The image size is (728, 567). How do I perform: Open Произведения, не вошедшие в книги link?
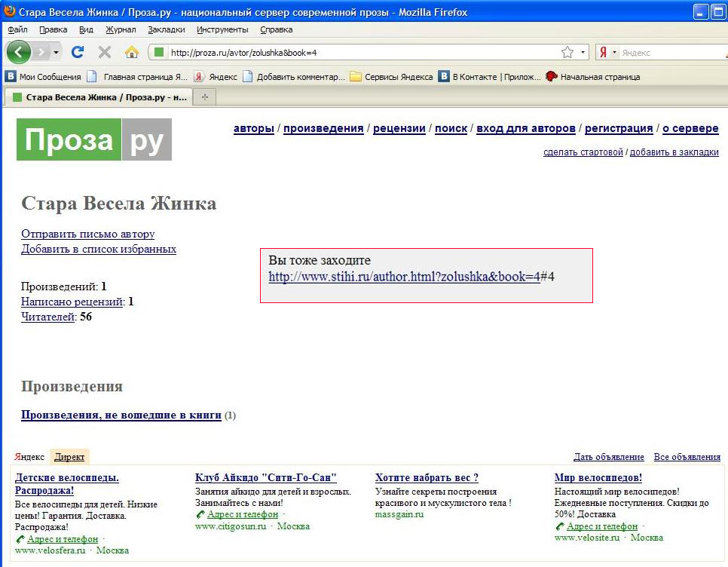[x=121, y=415]
